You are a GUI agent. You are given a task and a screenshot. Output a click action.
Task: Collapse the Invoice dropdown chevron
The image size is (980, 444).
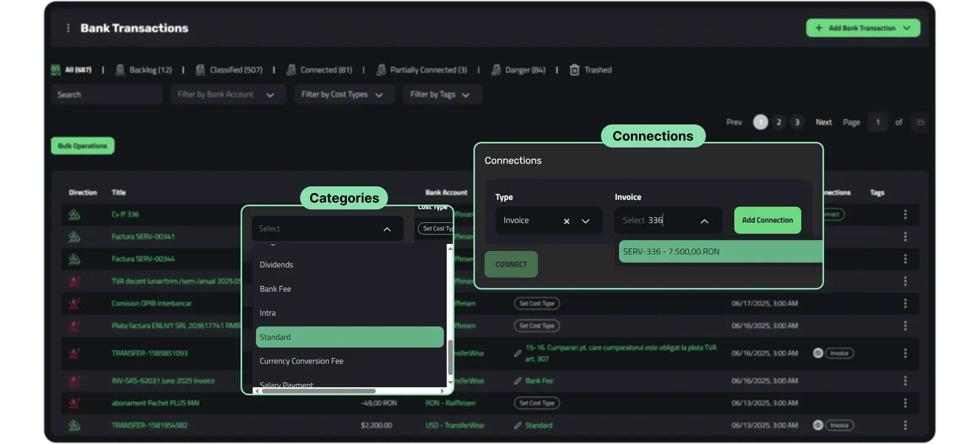[x=704, y=221]
